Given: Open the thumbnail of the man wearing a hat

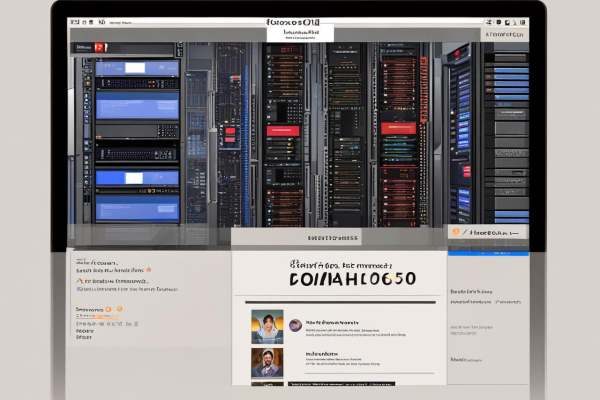Looking at the screenshot, I should click(267, 362).
